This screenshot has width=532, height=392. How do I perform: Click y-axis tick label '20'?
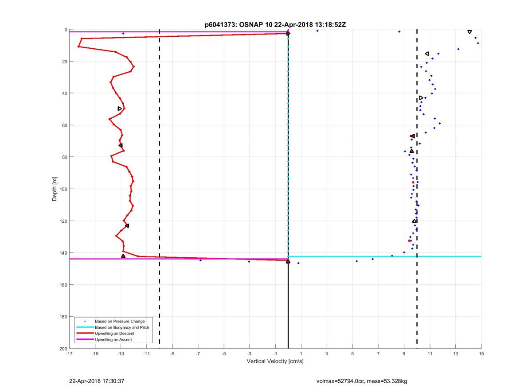[x=65, y=62]
